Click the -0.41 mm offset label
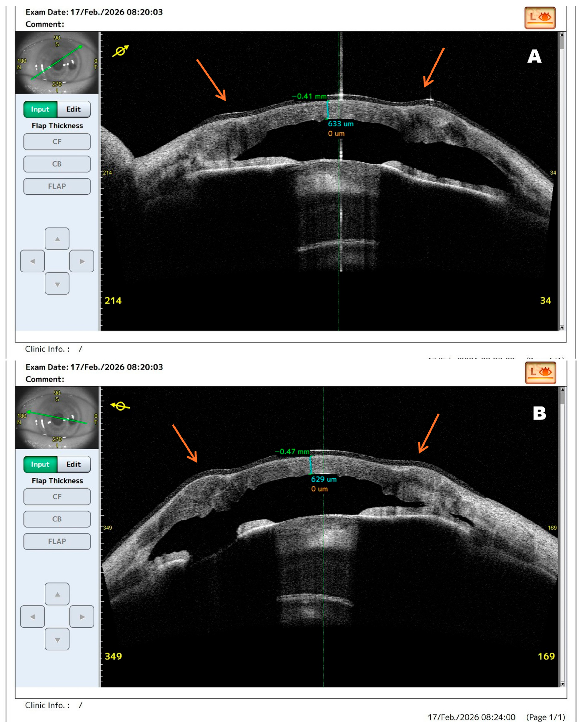Screen dimensions: 584x728 coord(309,96)
